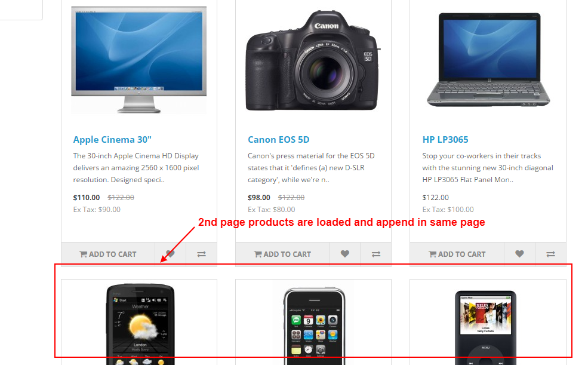Open the iPhone product image
This screenshot has height=365, width=588.
(x=314, y=326)
